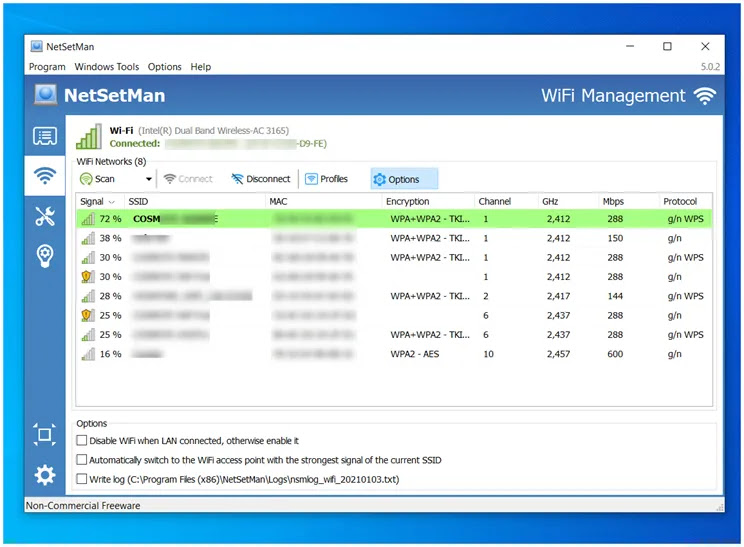Image resolution: width=744 pixels, height=547 pixels.
Task: Click the WiFi icon beside WiFi Management
Action: pos(705,96)
